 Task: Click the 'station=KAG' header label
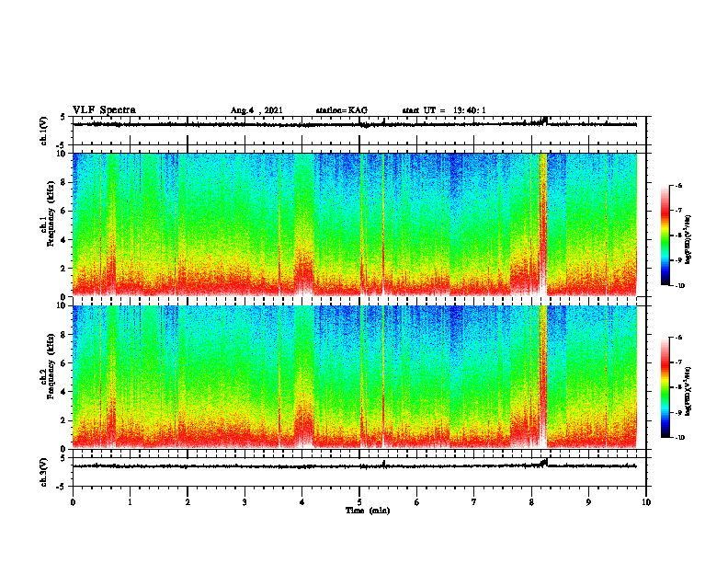point(341,110)
